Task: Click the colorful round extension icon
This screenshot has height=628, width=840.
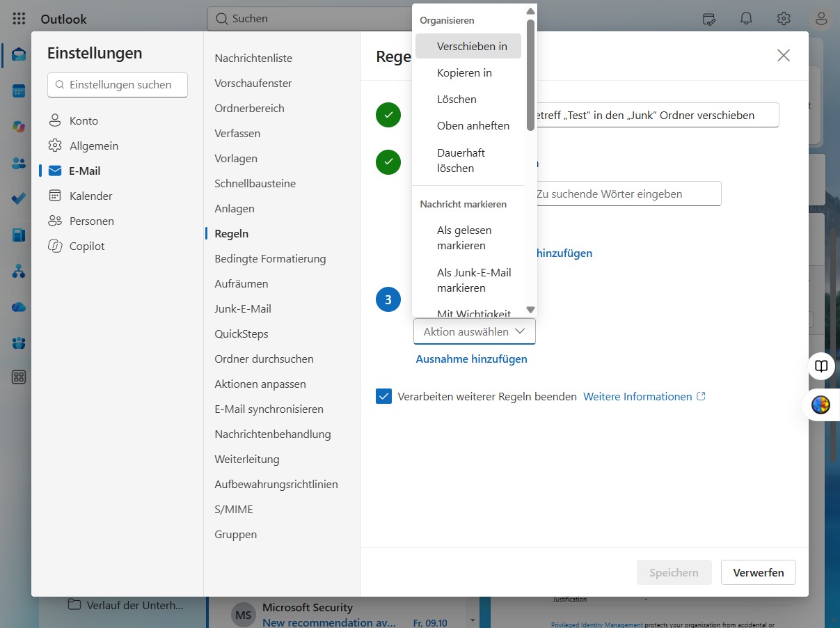Action: tap(821, 405)
